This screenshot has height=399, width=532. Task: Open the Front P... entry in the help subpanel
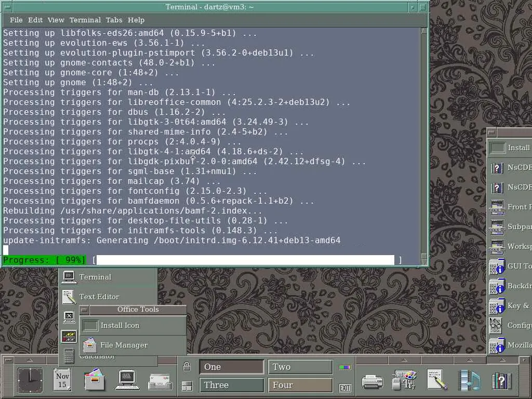pos(510,207)
